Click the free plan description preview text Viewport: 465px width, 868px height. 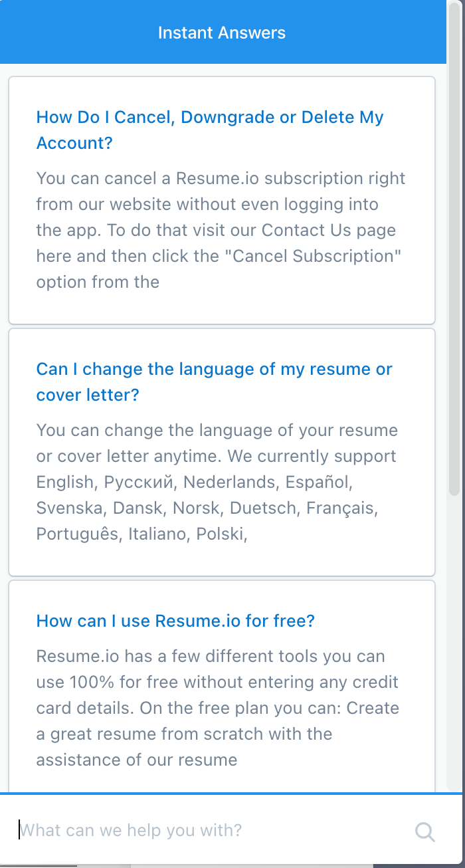[x=219, y=708]
